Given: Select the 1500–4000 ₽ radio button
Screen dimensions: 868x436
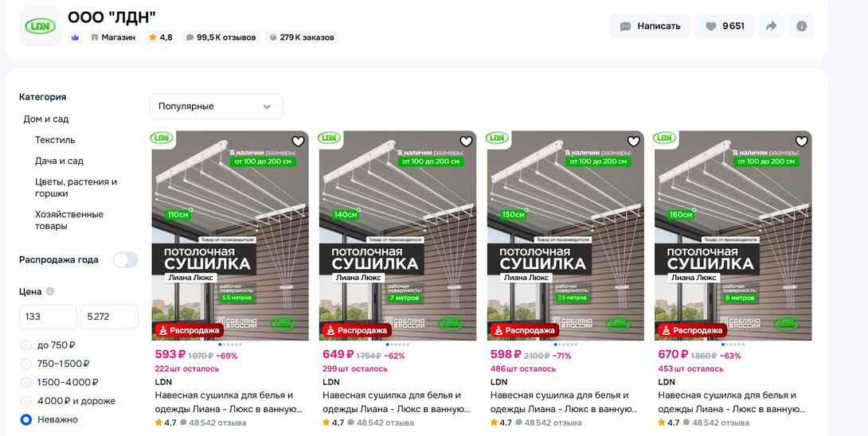Looking at the screenshot, I should click(x=26, y=383).
